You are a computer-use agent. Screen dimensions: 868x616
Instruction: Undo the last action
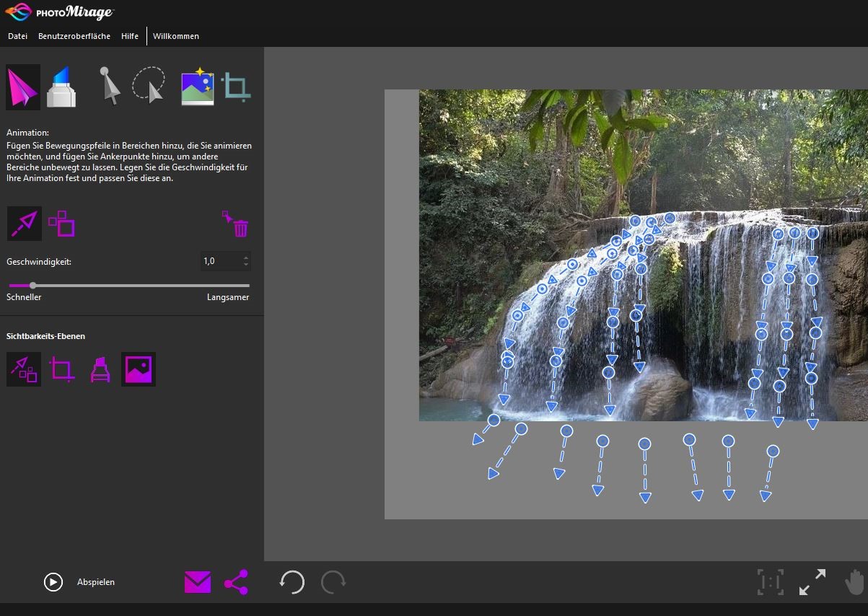tap(291, 582)
